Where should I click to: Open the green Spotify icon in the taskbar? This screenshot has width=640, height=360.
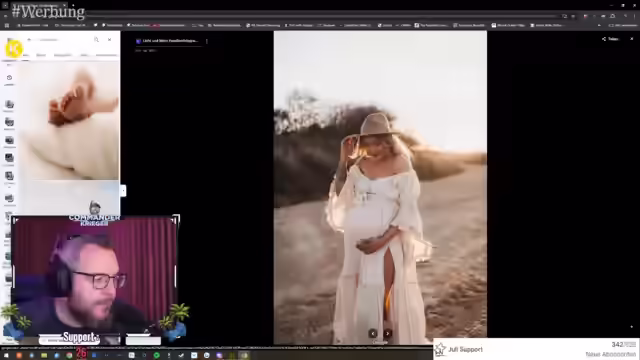[157, 356]
